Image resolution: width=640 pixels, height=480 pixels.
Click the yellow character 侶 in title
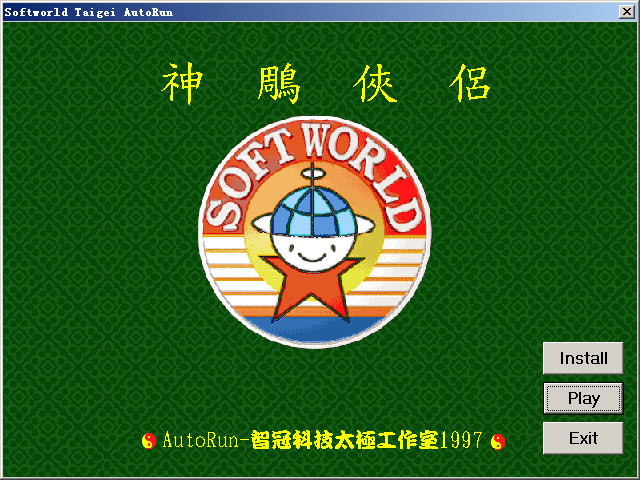[470, 85]
